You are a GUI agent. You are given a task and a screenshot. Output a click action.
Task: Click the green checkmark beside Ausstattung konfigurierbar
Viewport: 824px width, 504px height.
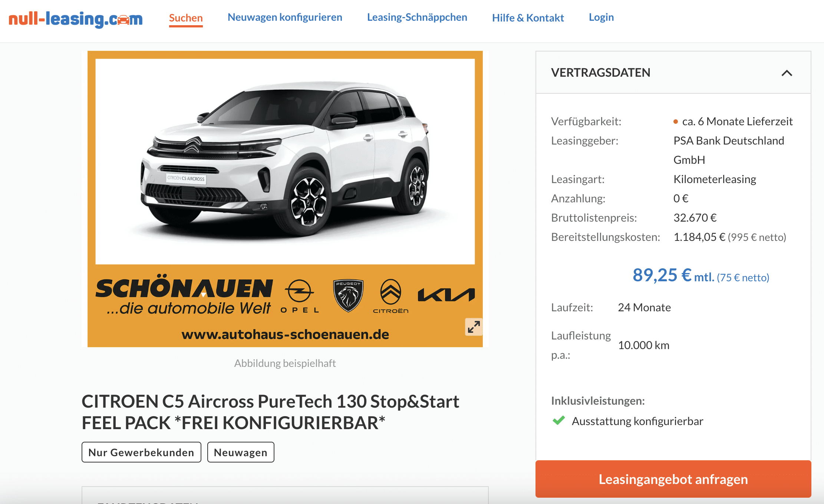pyautogui.click(x=558, y=421)
